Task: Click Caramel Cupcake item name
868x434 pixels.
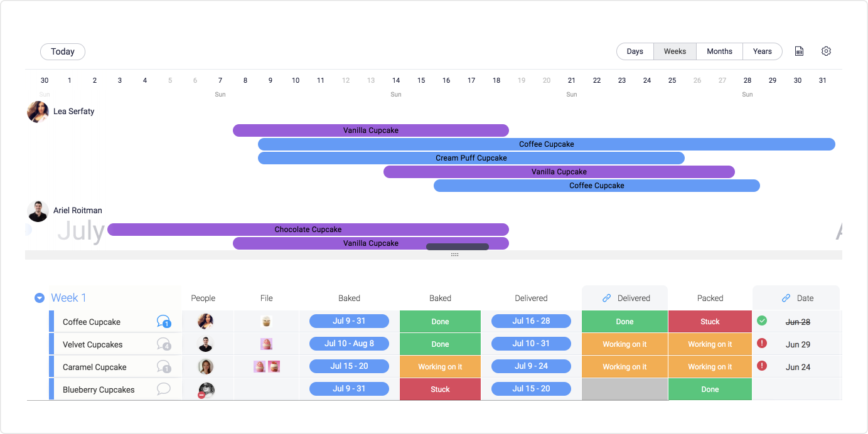Action: tap(95, 367)
